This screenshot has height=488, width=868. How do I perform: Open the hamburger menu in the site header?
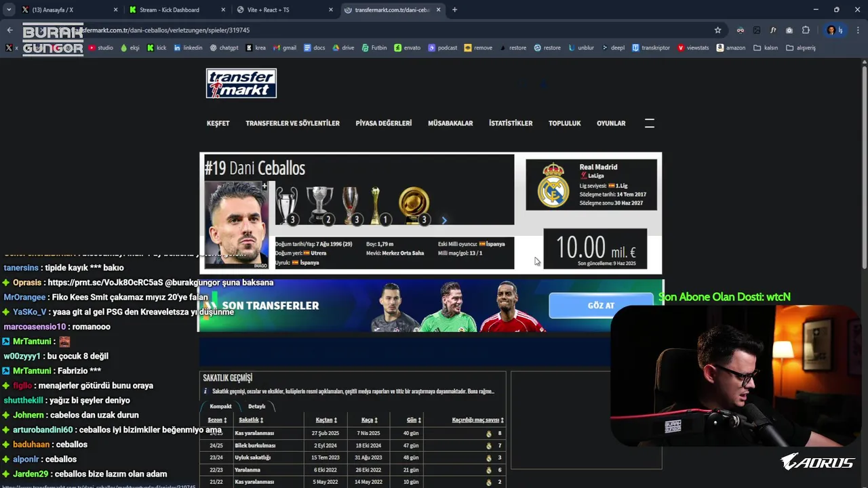coord(649,123)
